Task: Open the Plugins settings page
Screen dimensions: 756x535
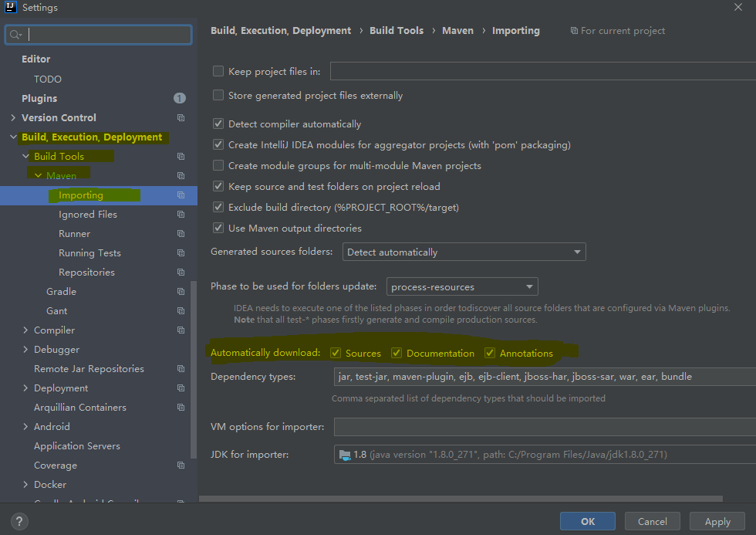Action: click(x=39, y=98)
